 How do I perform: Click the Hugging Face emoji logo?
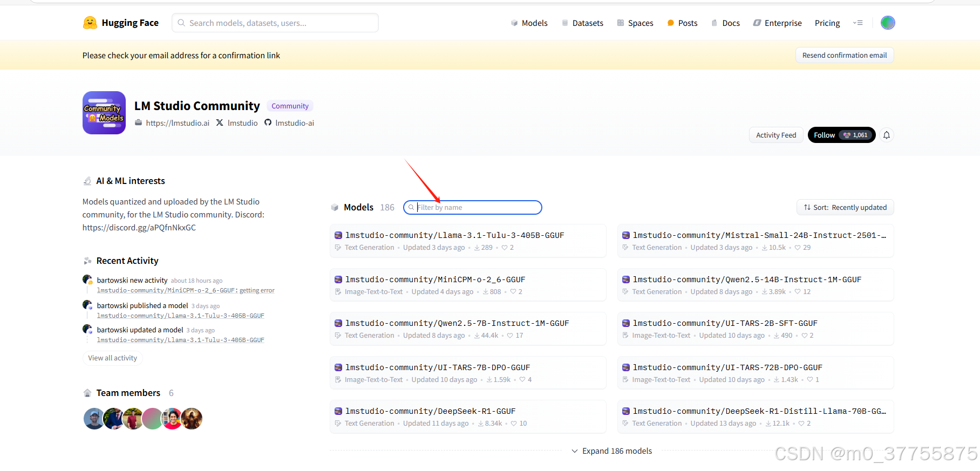[x=90, y=23]
